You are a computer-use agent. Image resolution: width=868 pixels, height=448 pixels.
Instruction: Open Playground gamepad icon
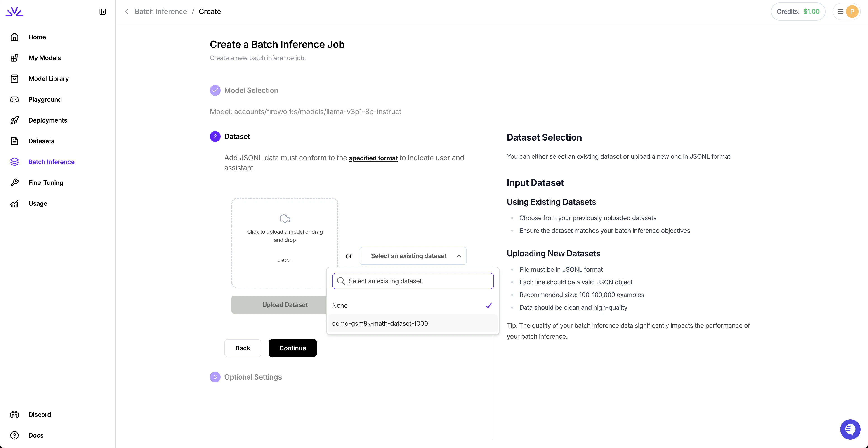[14, 99]
